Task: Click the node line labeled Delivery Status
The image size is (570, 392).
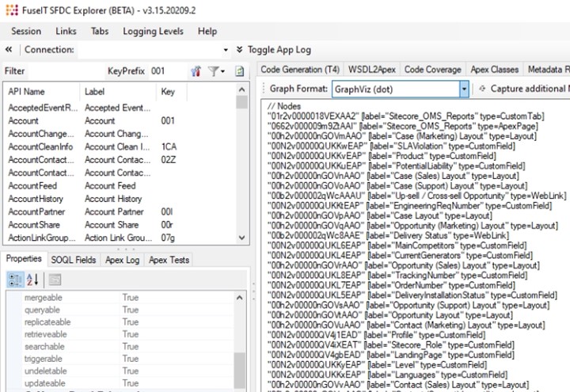Action: pos(388,236)
